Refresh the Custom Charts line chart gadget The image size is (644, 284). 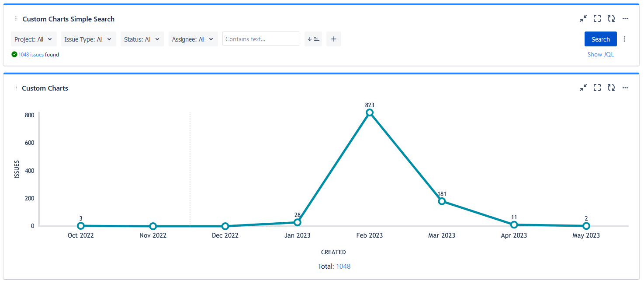(611, 88)
